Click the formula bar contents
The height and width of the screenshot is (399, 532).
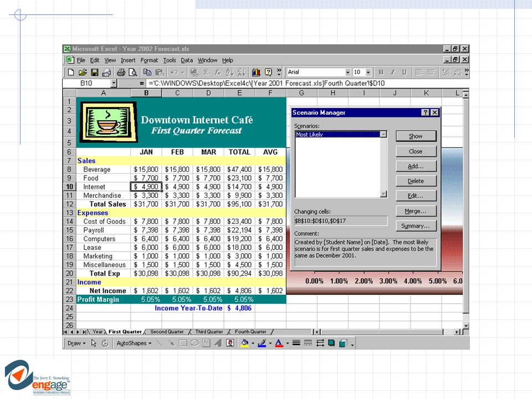click(x=267, y=83)
